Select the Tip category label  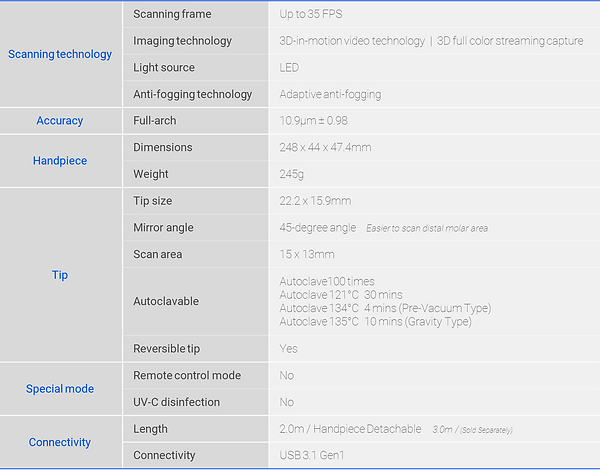[60, 275]
